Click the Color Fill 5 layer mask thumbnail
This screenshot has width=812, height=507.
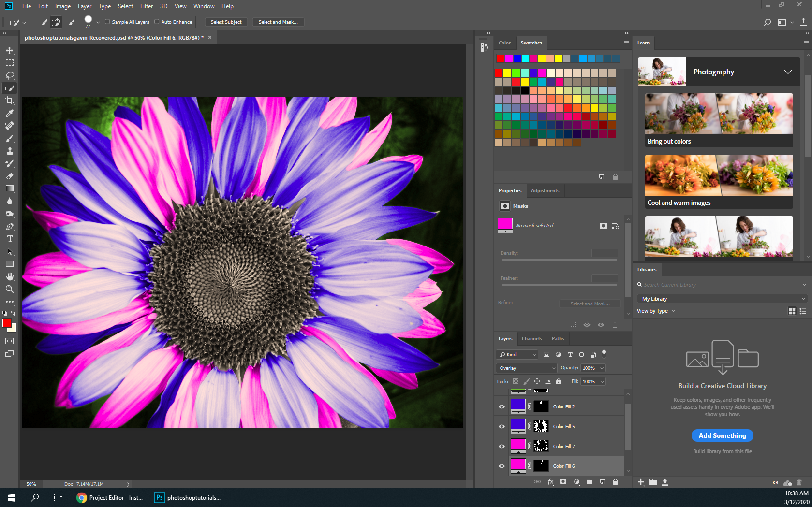tap(541, 426)
